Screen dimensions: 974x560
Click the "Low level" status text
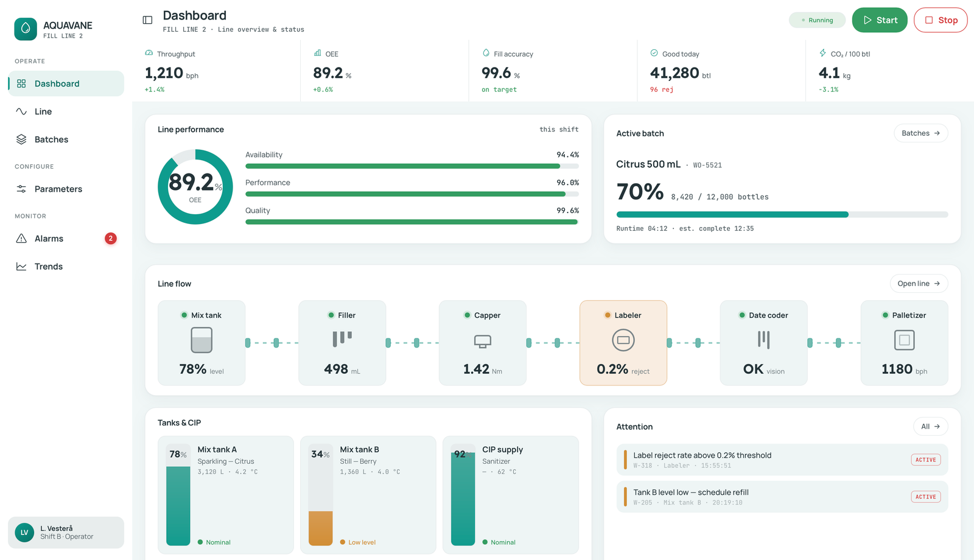point(362,542)
